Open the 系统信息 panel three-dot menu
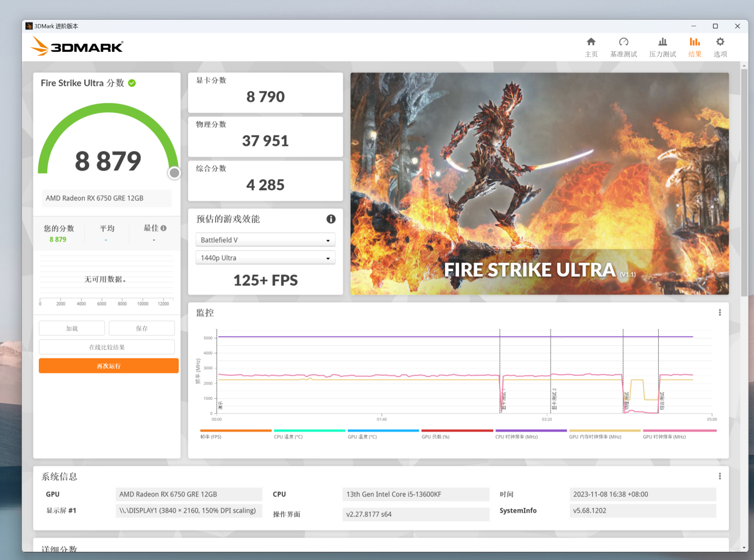 click(720, 476)
